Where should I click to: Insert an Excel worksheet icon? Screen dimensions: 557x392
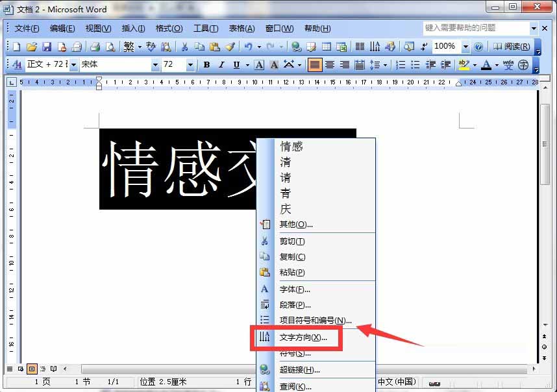(341, 47)
